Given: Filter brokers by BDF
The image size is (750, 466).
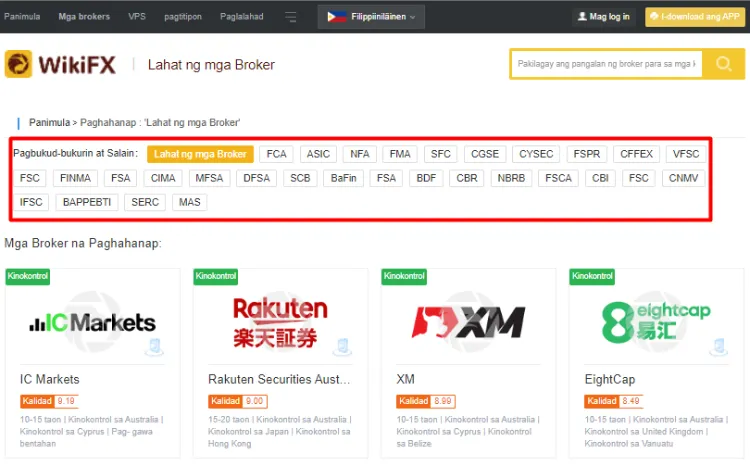Looking at the screenshot, I should [426, 178].
